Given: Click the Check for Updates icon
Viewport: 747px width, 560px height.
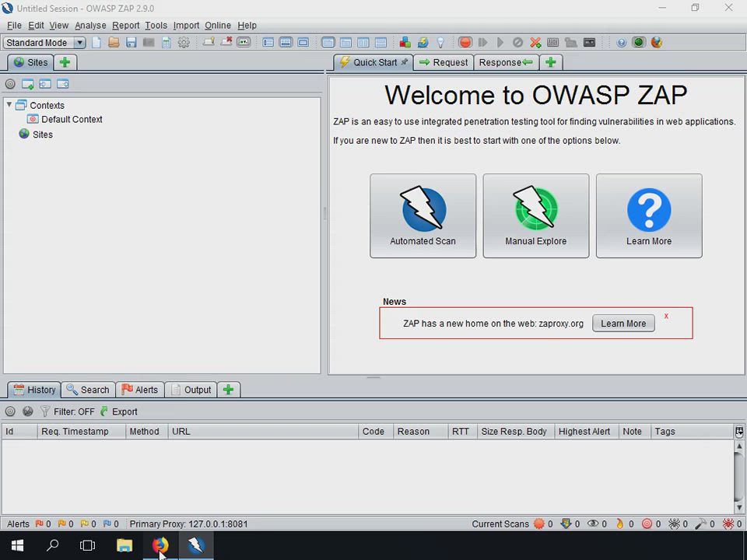Looking at the screenshot, I should pos(423,42).
